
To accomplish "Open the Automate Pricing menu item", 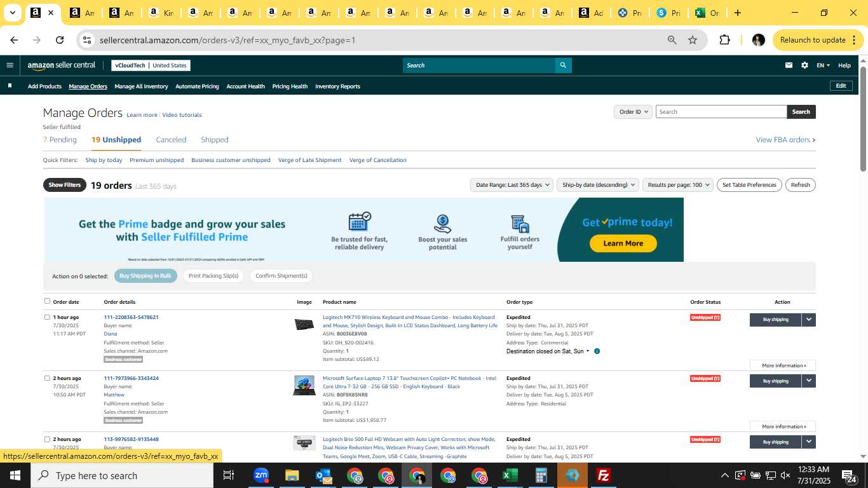I will [x=197, y=86].
